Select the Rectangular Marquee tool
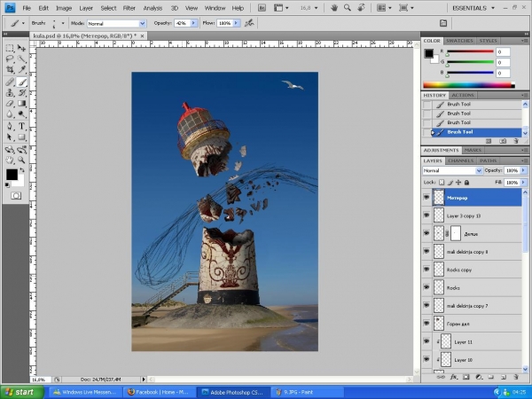The image size is (532, 399). point(10,48)
